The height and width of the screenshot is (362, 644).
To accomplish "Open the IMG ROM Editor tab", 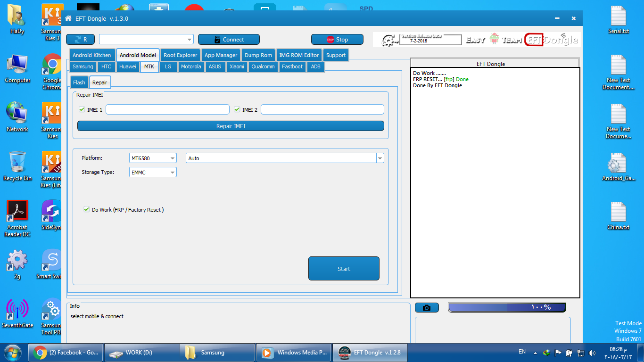I will [x=299, y=55].
